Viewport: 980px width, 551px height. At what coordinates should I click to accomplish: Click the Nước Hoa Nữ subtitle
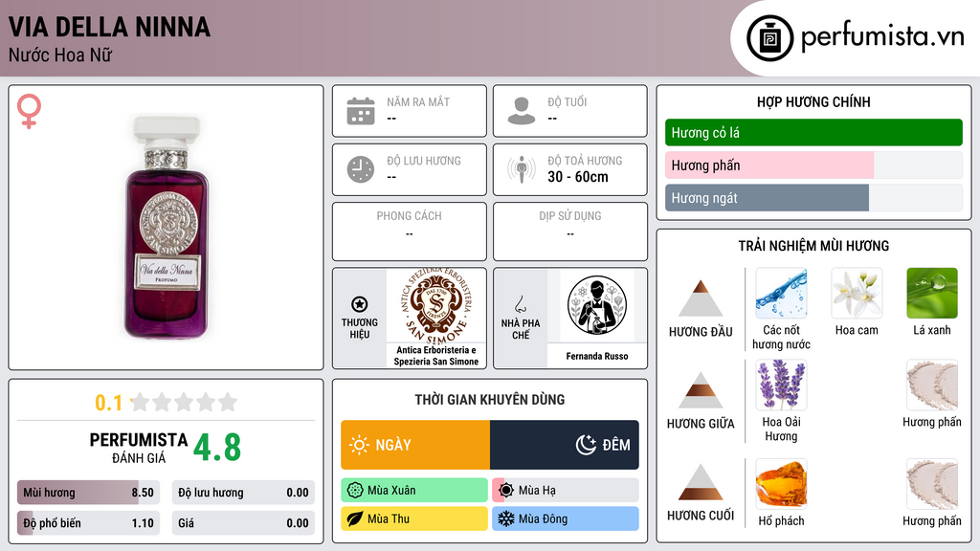(x=60, y=55)
